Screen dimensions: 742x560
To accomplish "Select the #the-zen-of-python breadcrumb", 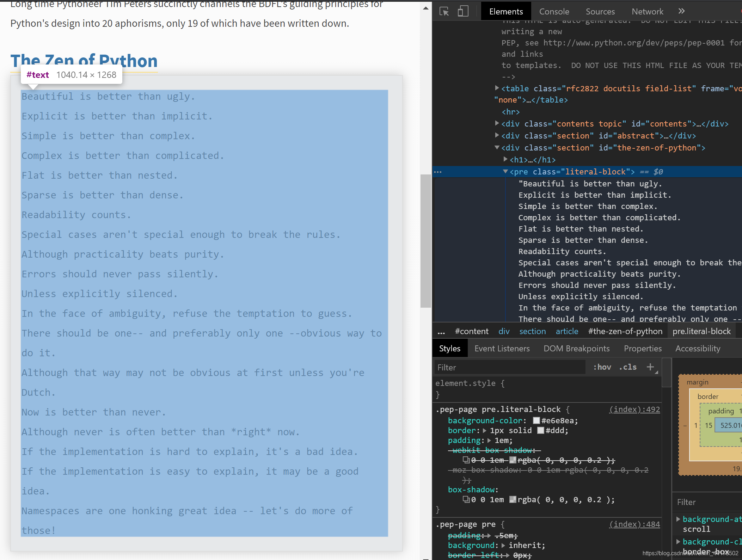I will point(625,332).
